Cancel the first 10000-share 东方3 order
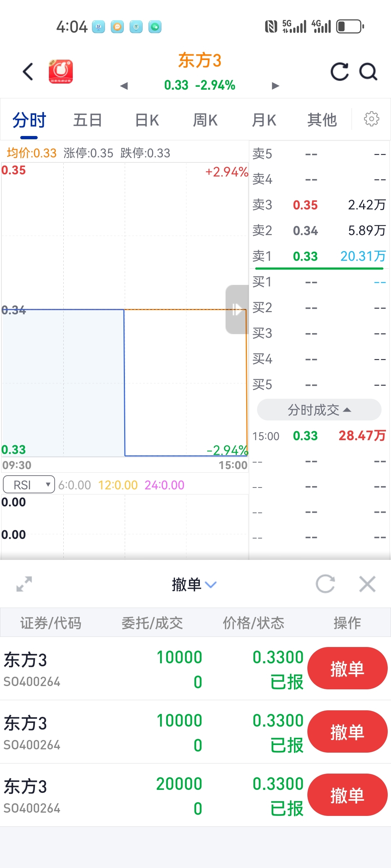 [347, 668]
